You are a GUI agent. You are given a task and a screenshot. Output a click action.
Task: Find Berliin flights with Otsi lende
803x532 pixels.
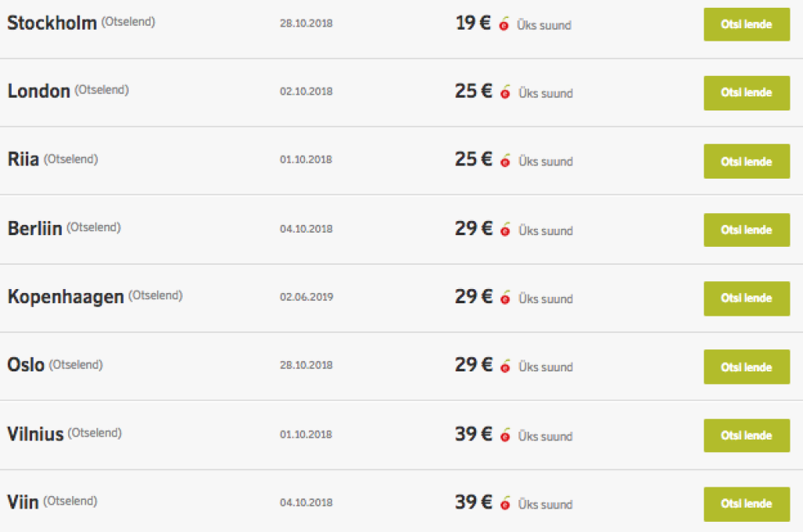pyautogui.click(x=747, y=230)
